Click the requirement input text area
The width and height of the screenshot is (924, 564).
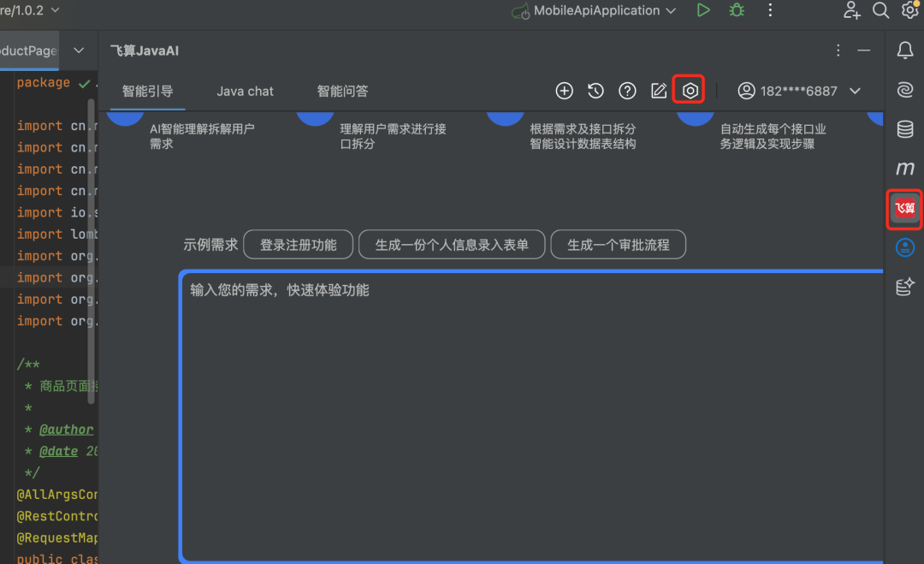pos(532,415)
